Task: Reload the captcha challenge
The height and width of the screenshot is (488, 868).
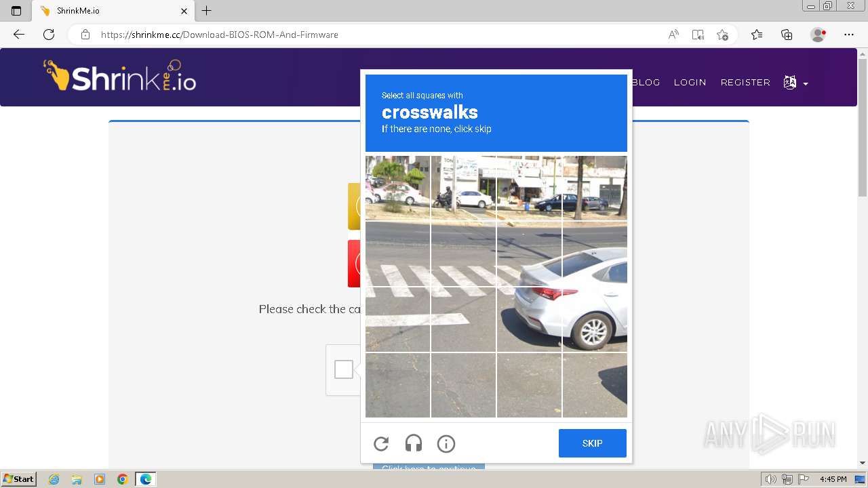Action: pos(381,444)
